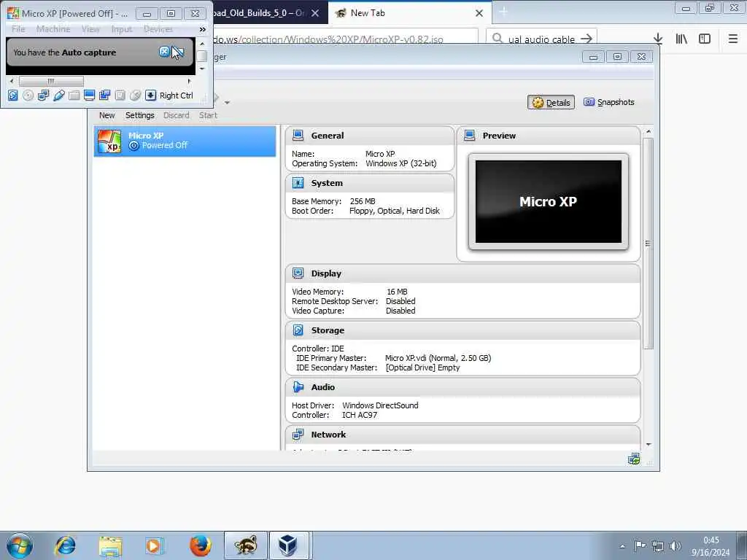Click the Firefox taskbar icon
This screenshot has width=747, height=560.
[x=200, y=545]
